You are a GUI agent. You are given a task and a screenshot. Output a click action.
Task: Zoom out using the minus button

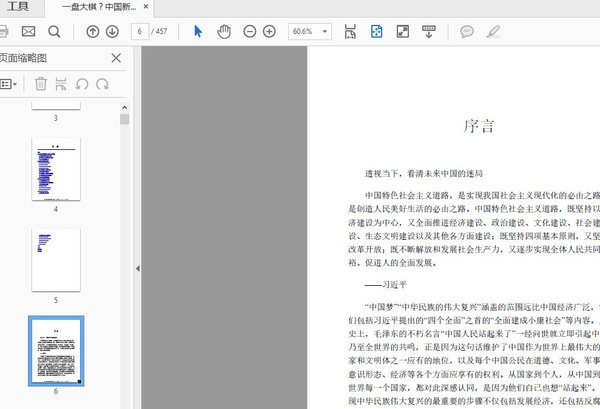pyautogui.click(x=248, y=32)
